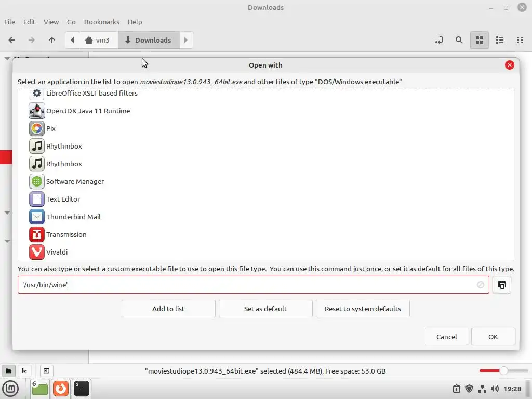Pick the first Rhythmbox entry icon
Viewport: 532px width, 399px height.
point(37,146)
